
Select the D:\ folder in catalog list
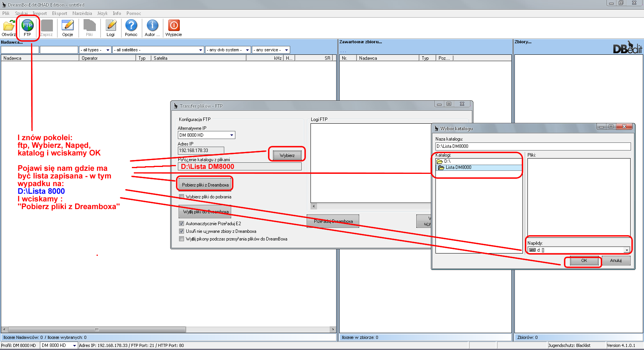[x=447, y=161]
